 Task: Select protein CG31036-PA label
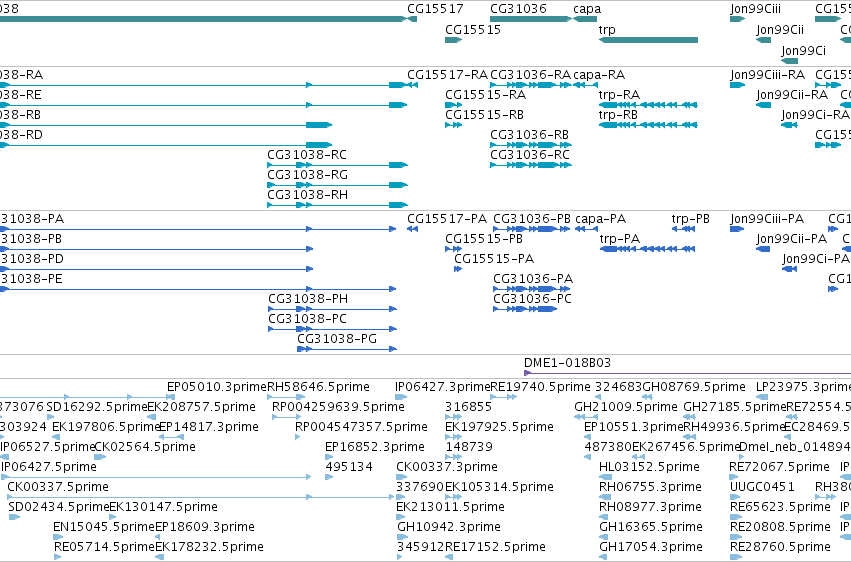(533, 279)
